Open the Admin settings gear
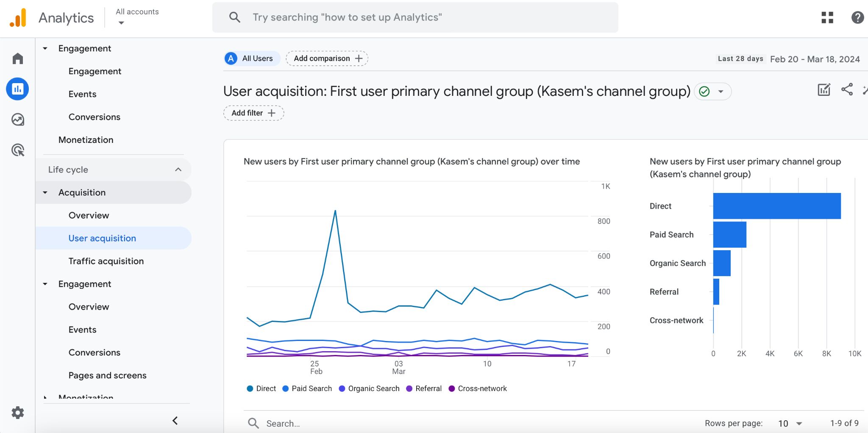 tap(17, 412)
